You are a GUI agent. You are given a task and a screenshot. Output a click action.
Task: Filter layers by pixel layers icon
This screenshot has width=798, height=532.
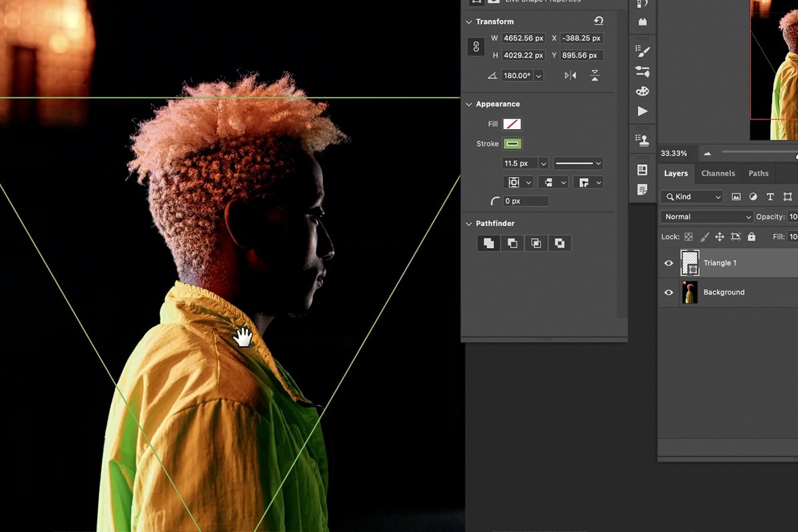pyautogui.click(x=736, y=197)
